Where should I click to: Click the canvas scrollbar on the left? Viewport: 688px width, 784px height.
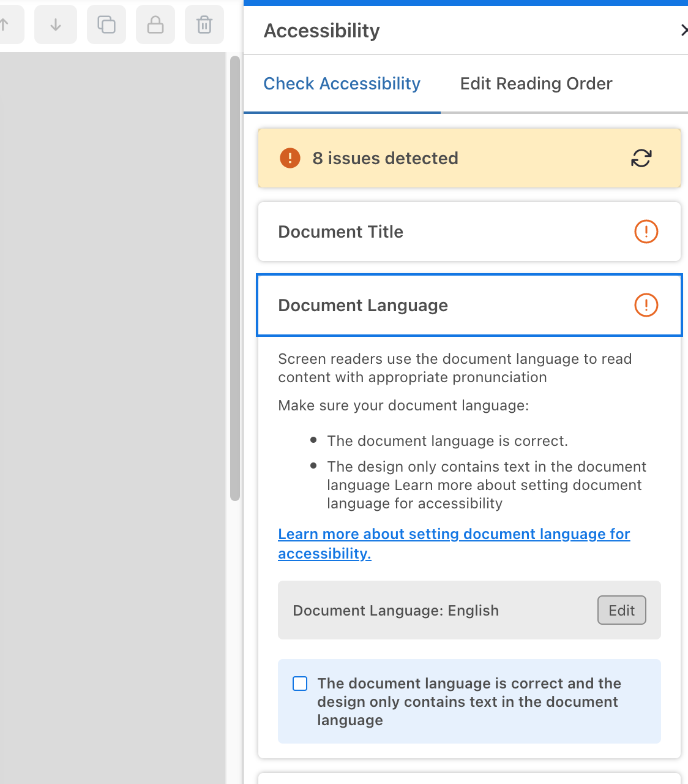pos(234,276)
